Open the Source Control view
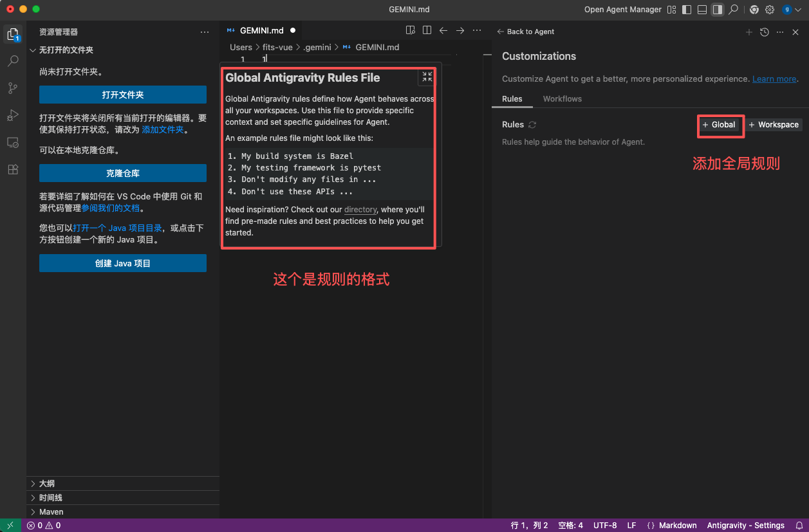Screen dimensions: 809x532 (x=13, y=88)
